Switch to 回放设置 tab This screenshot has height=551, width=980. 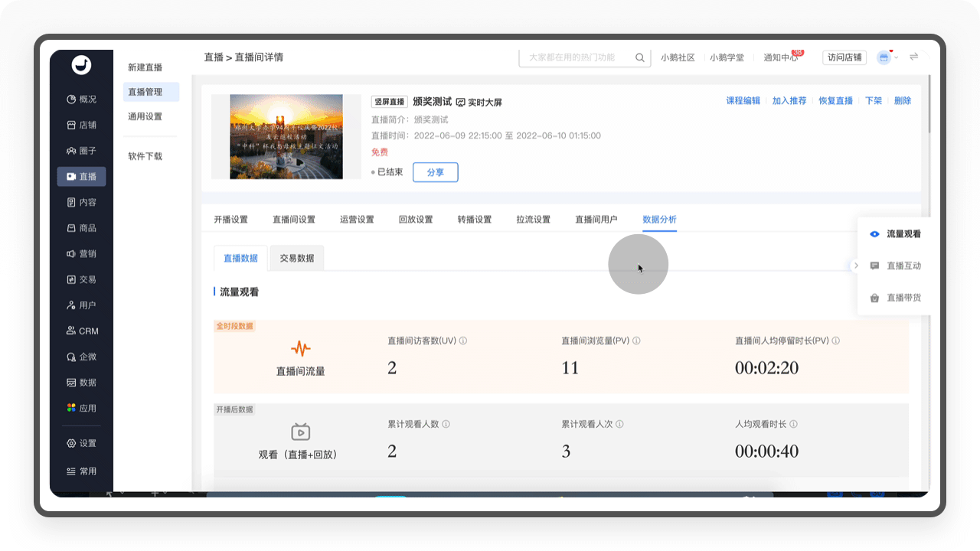(416, 220)
